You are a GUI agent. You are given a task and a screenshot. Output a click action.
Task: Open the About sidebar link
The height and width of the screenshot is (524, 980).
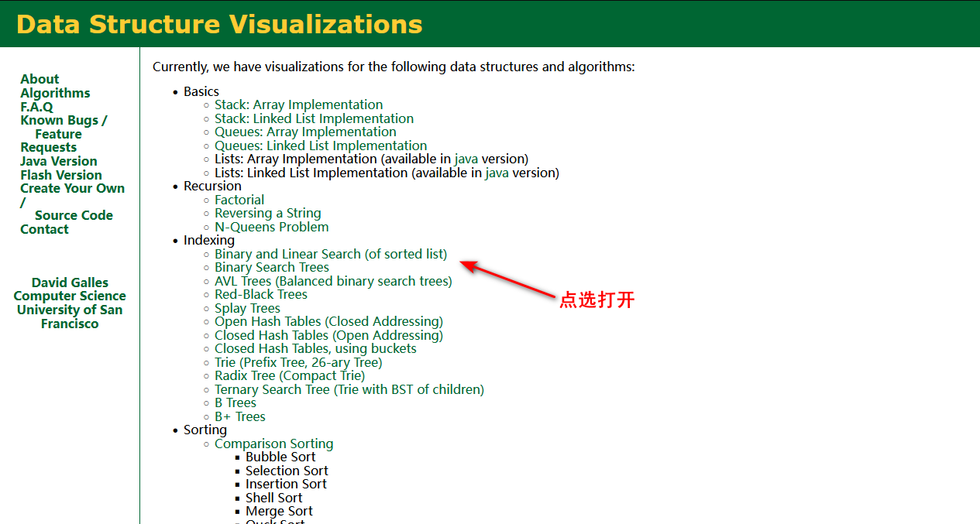coord(40,79)
